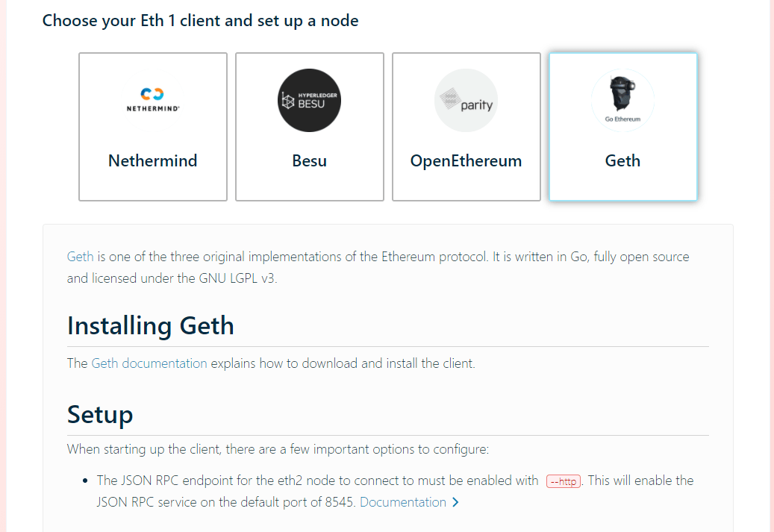Click the highlighted Geth card below its label
774x532 pixels.
click(x=623, y=185)
